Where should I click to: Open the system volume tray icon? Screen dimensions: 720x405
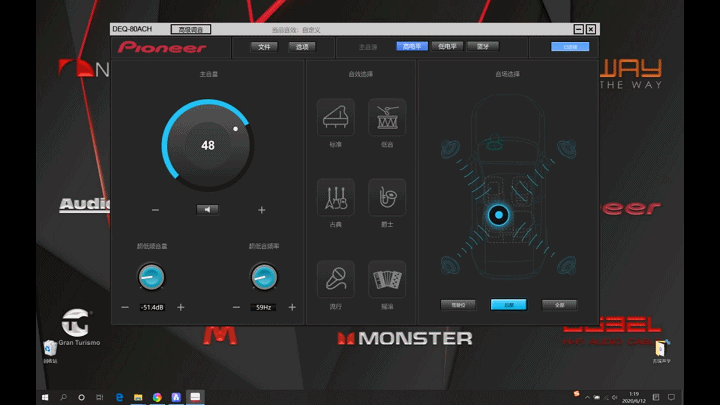(x=615, y=398)
